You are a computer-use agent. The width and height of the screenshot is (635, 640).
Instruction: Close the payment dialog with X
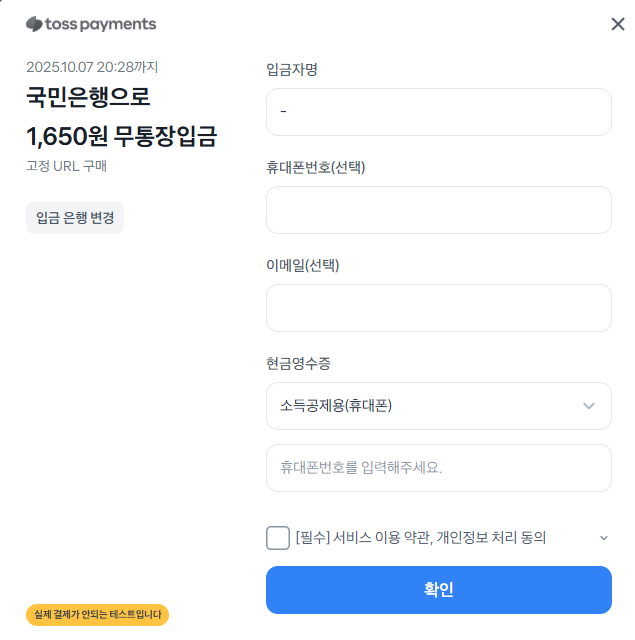pyautogui.click(x=618, y=24)
